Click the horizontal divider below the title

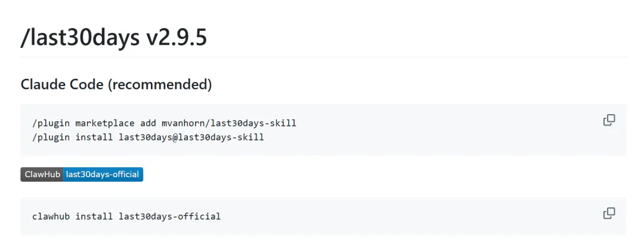(x=324, y=57)
